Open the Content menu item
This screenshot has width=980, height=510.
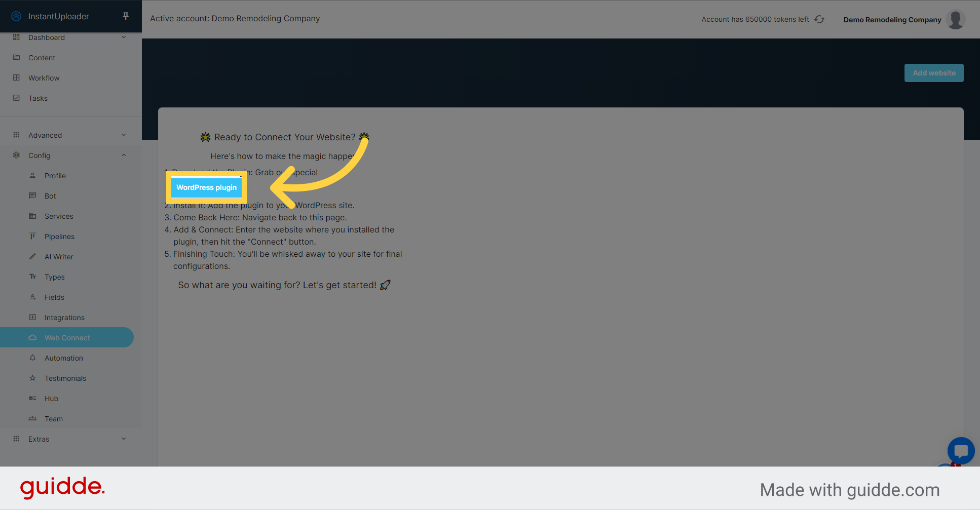pos(42,57)
